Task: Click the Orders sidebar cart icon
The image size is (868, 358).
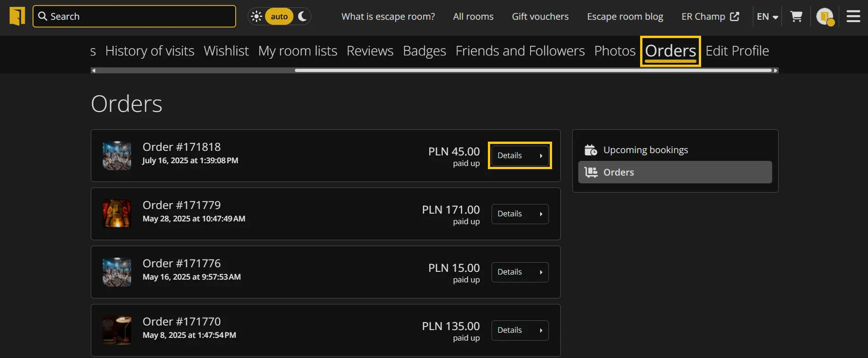Action: click(591, 172)
